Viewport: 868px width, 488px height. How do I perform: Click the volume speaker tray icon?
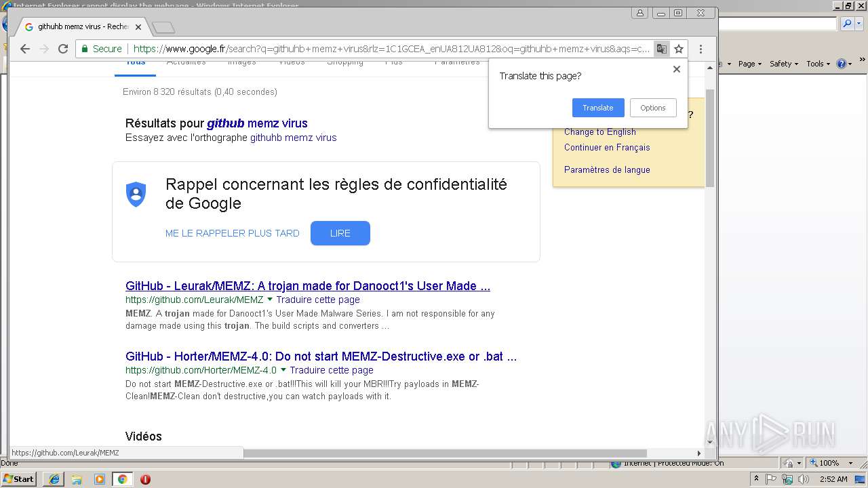(804, 479)
